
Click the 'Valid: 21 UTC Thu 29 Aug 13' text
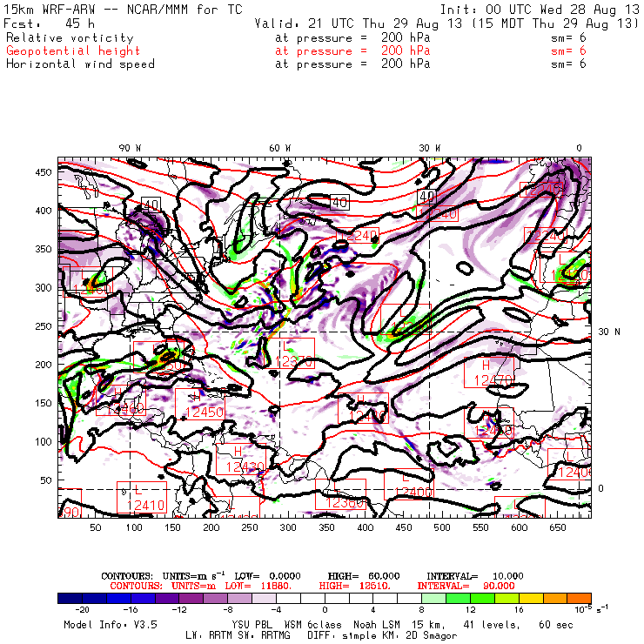coord(359,23)
